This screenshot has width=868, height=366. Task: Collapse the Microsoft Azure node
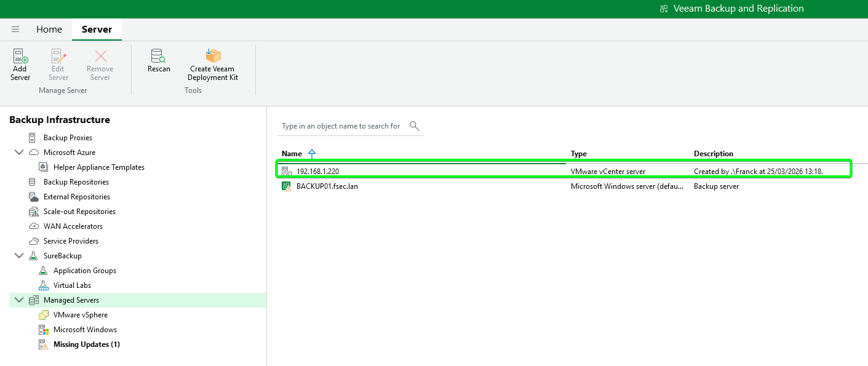19,153
